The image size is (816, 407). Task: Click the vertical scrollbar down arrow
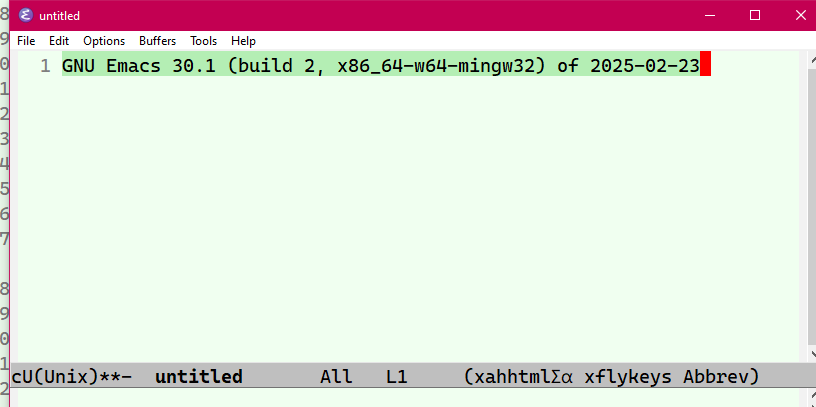coord(812,354)
